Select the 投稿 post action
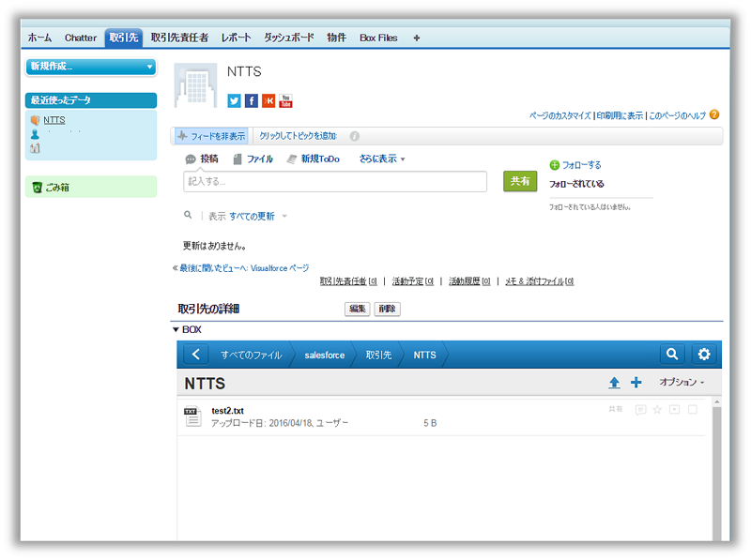Viewport: 751px width, 560px height. tap(202, 159)
